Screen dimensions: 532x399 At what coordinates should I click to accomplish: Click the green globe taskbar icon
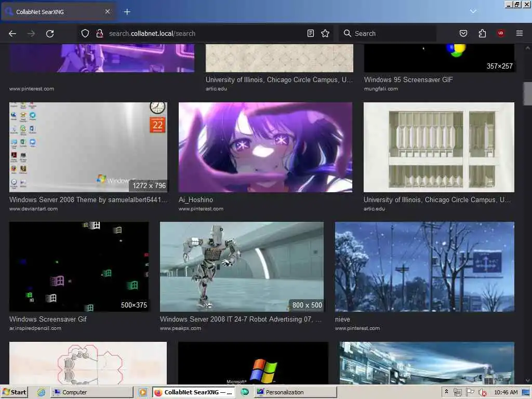(245, 392)
